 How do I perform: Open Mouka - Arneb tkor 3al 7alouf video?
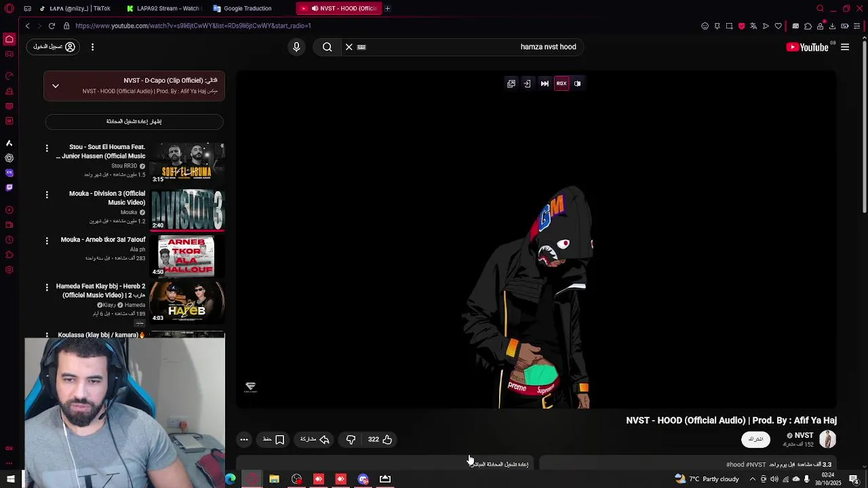[x=103, y=239]
